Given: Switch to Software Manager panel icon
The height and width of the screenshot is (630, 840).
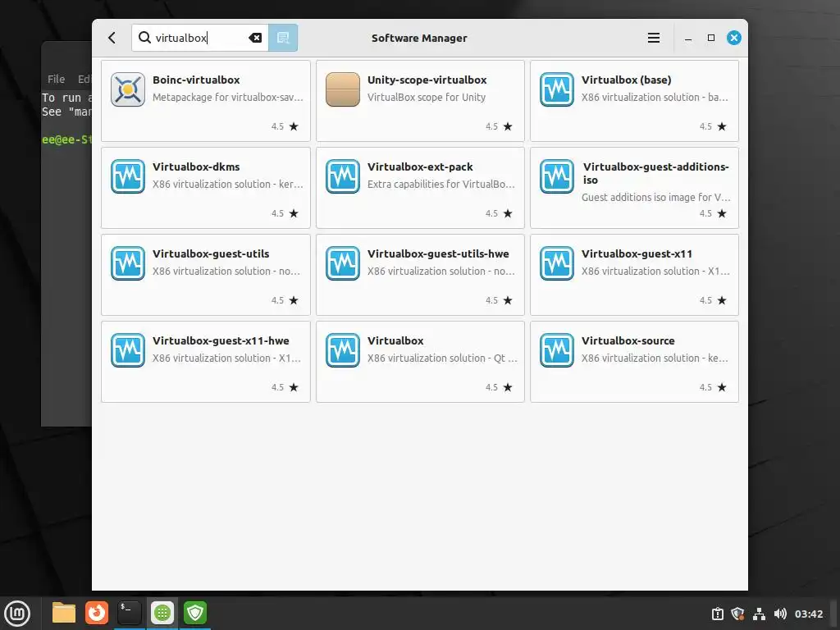Looking at the screenshot, I should pos(162,613).
